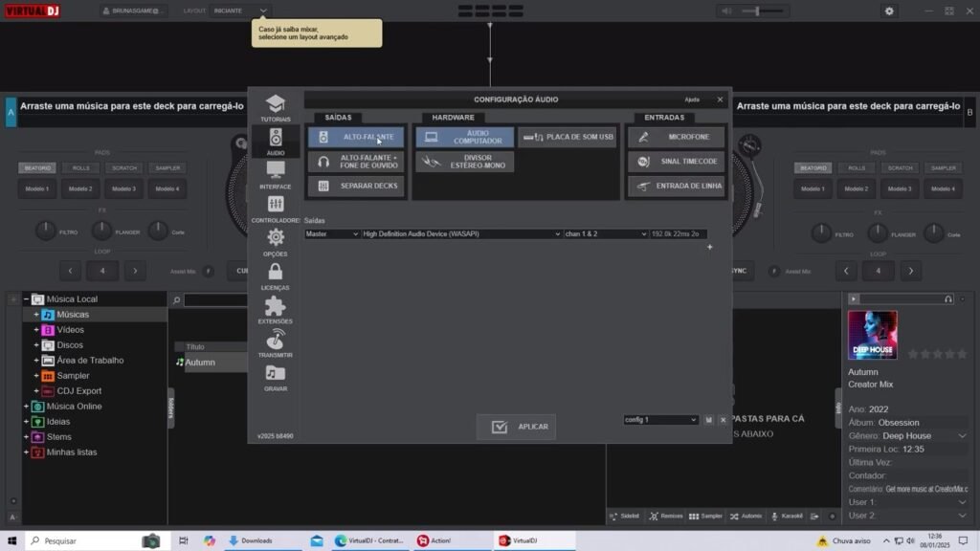
Task: Open the Opções gear section
Action: click(275, 243)
